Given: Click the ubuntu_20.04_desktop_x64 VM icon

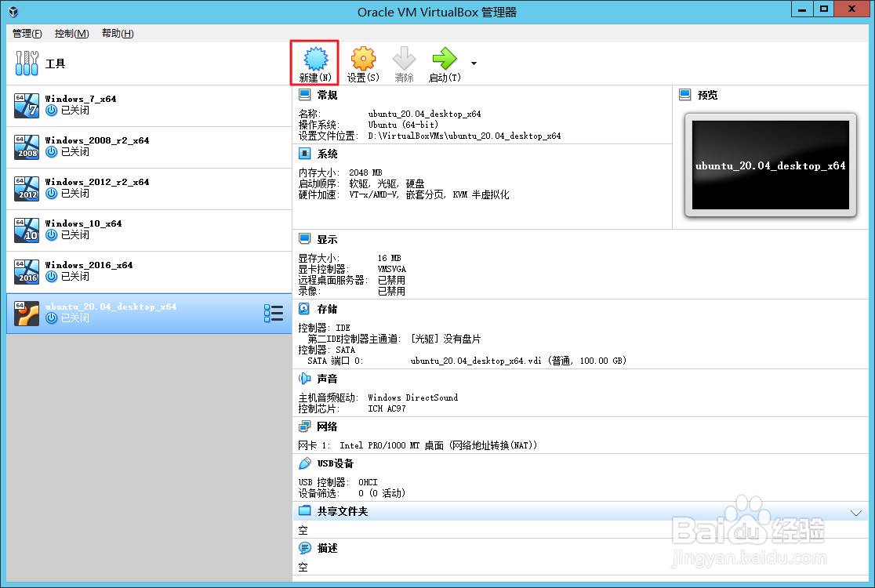Looking at the screenshot, I should pos(27,314).
